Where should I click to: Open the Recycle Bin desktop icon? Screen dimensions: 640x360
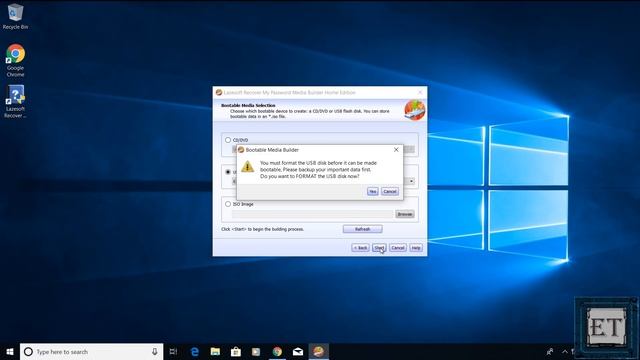(x=16, y=16)
